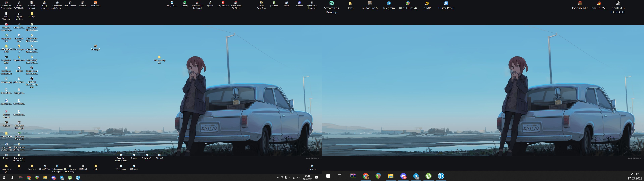Screen dimensions: 644x181
Task: Select the AnyDesk.exe icon
Action: [223, 4]
